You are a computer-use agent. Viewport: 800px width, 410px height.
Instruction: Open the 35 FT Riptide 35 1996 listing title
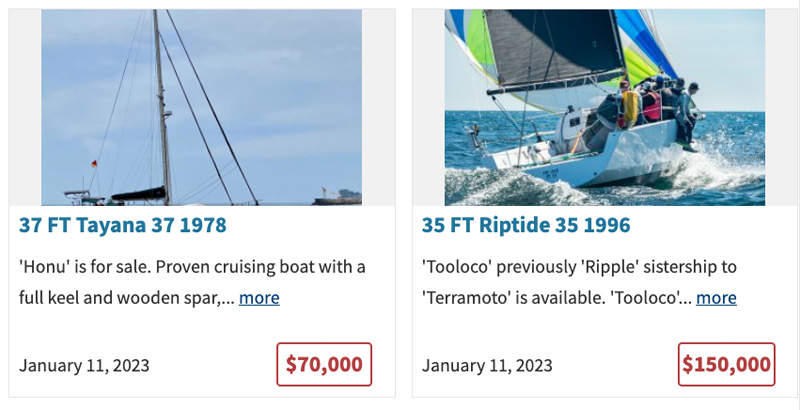point(526,225)
